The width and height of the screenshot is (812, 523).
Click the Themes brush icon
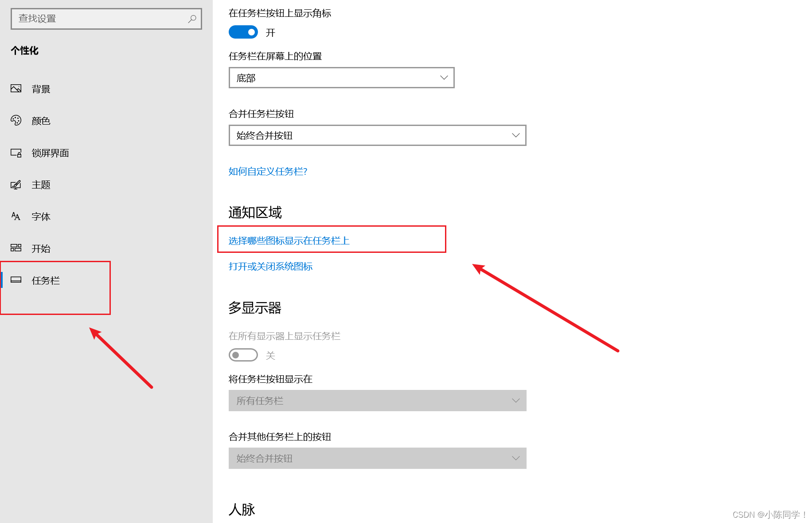(16, 185)
